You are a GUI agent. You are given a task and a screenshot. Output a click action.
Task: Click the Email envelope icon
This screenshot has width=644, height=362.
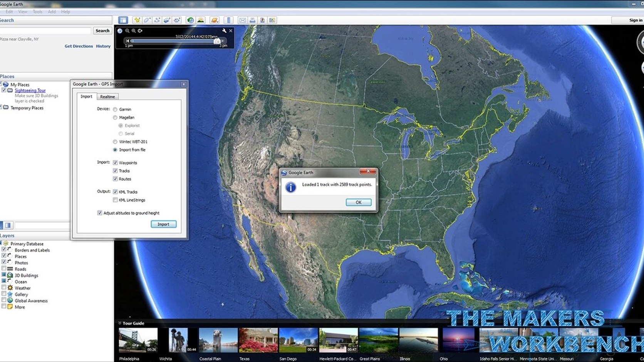click(x=242, y=20)
